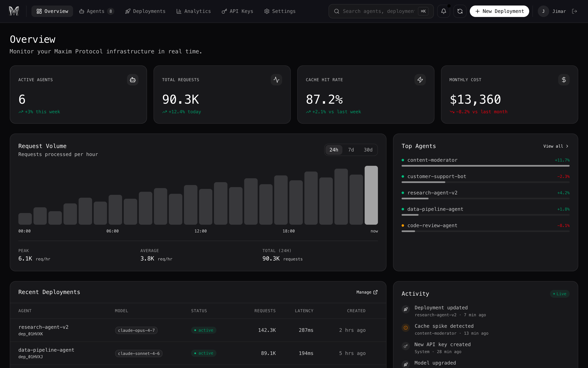Click the View all chevron arrow
Image resolution: width=588 pixels, height=368 pixels.
coord(567,146)
